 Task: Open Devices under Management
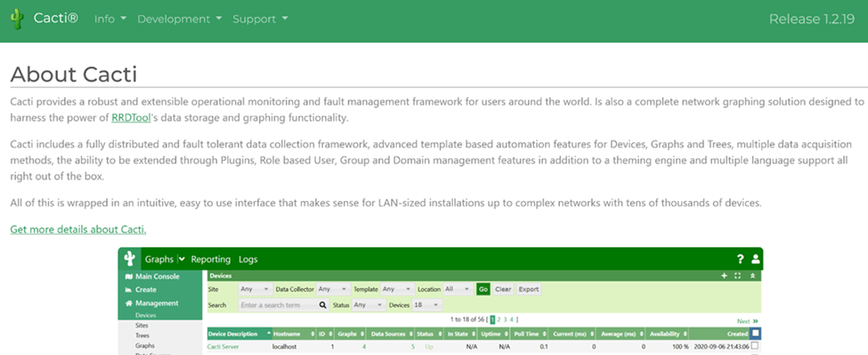pyautogui.click(x=146, y=315)
